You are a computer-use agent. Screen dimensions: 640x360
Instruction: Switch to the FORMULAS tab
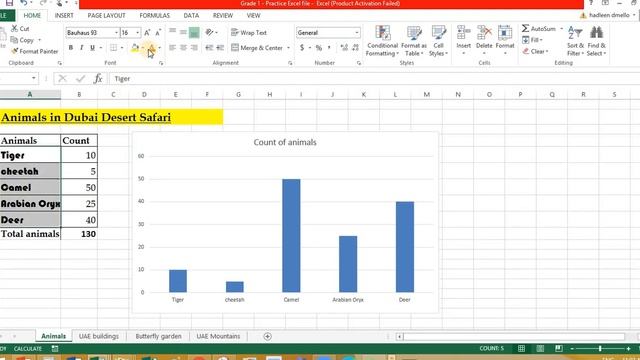point(155,16)
